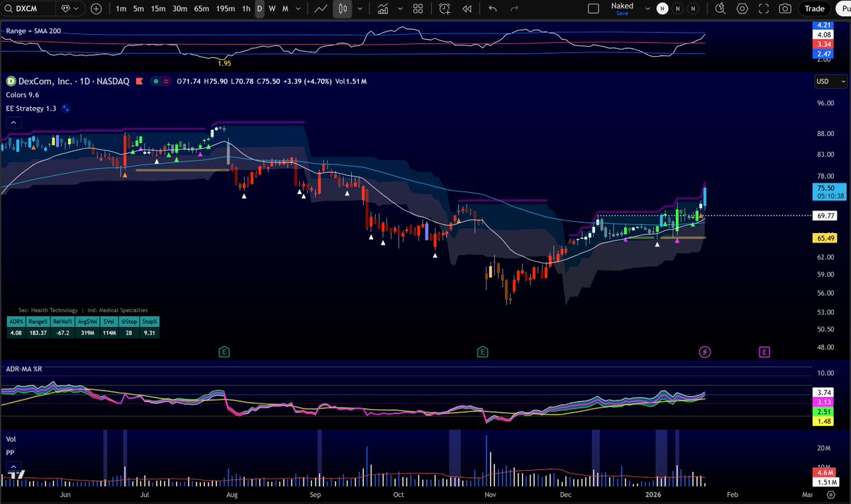This screenshot has width=851, height=504.
Task: Select the monthly M interval
Action: pyautogui.click(x=284, y=9)
